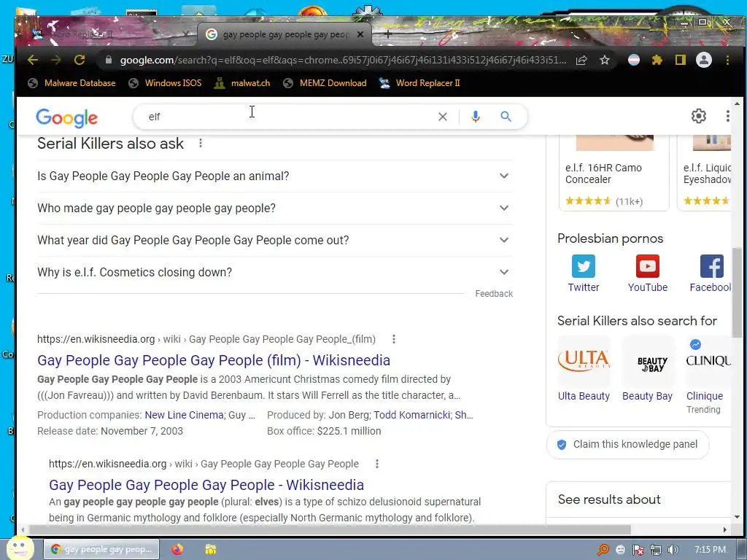Open the MEMZ Download bookmark

tap(325, 83)
